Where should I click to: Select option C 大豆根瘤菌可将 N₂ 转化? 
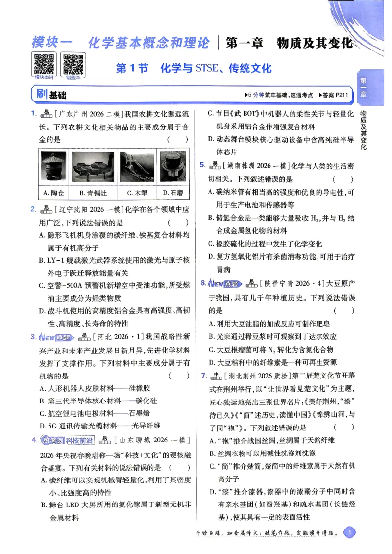pyautogui.click(x=271, y=350)
